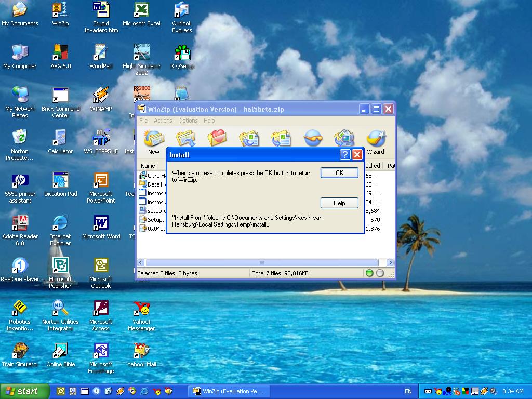532x399 pixels.
Task: Click the right arrow of horizontal scrollbar
Action: 390,263
